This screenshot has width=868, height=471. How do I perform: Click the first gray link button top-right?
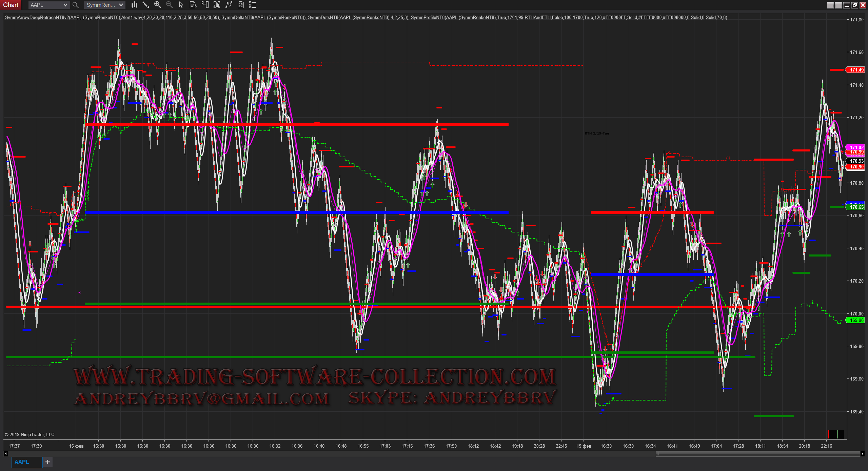(830, 5)
